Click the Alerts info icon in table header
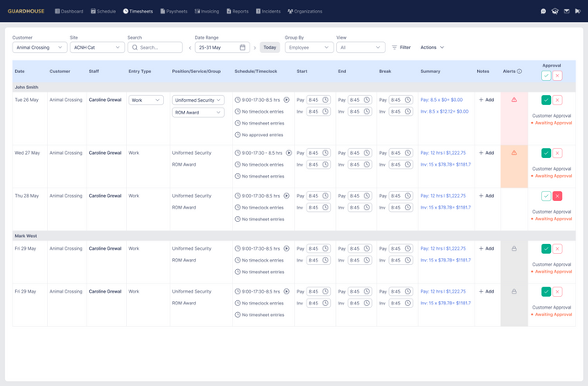The height and width of the screenshot is (386, 588). pyautogui.click(x=519, y=71)
